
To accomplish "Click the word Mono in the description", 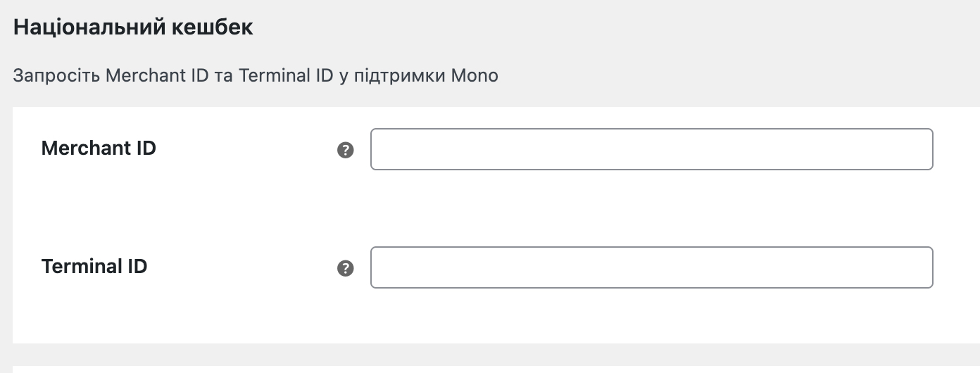I will 474,75.
